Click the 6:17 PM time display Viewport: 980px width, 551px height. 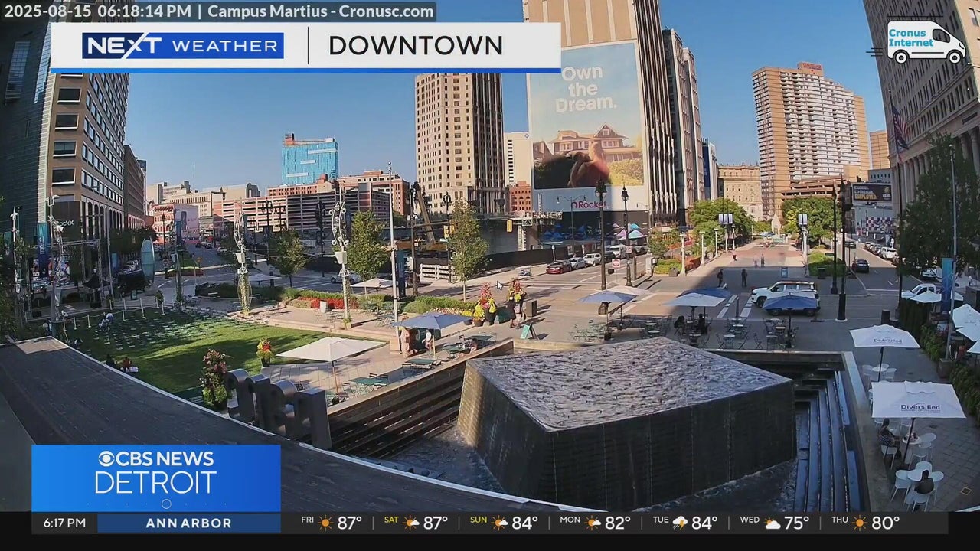coord(64,523)
